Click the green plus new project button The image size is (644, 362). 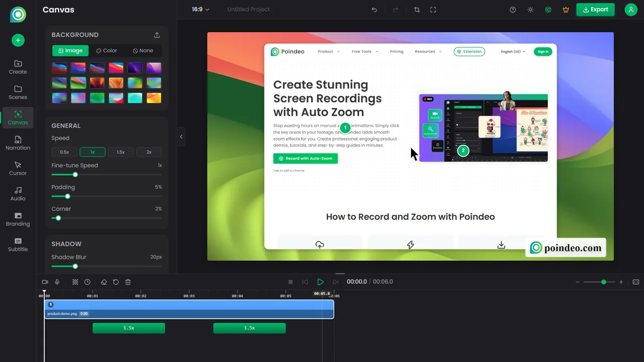tap(18, 40)
